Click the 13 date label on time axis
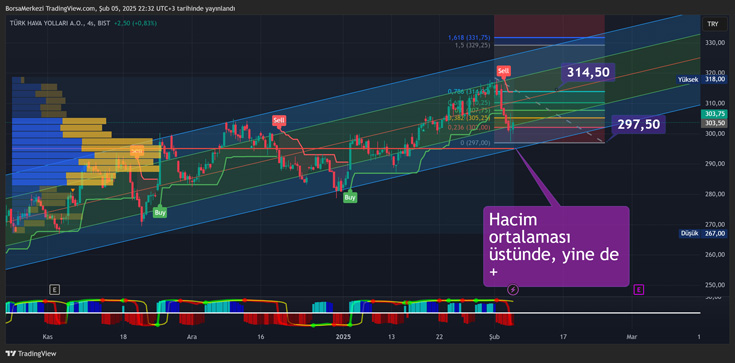Screen dimensions: 735x363 point(392,336)
